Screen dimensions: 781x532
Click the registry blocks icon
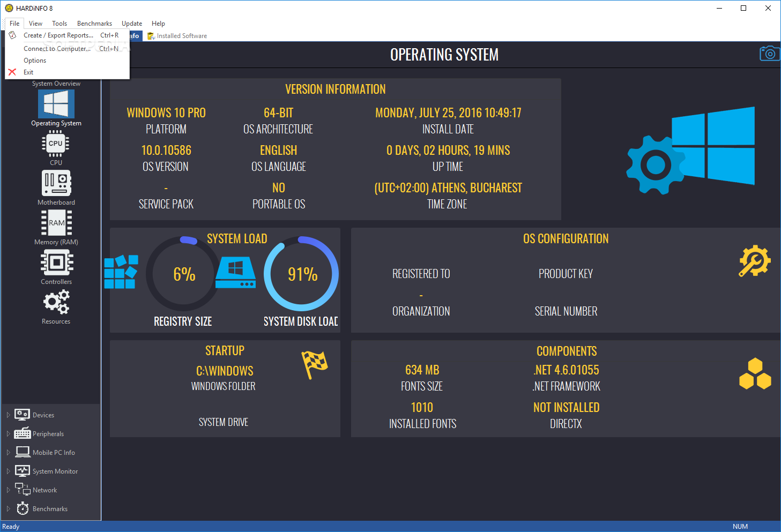(x=121, y=272)
